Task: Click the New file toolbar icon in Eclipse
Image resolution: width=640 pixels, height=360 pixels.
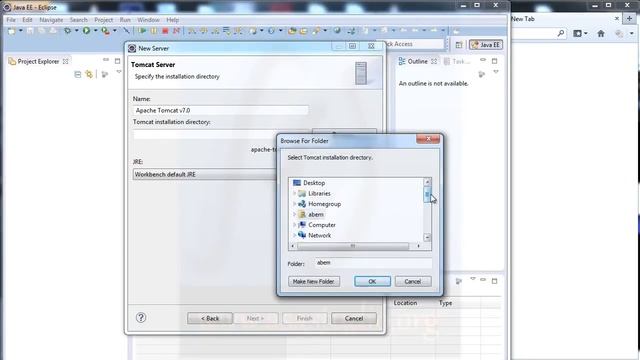Action: [11, 31]
